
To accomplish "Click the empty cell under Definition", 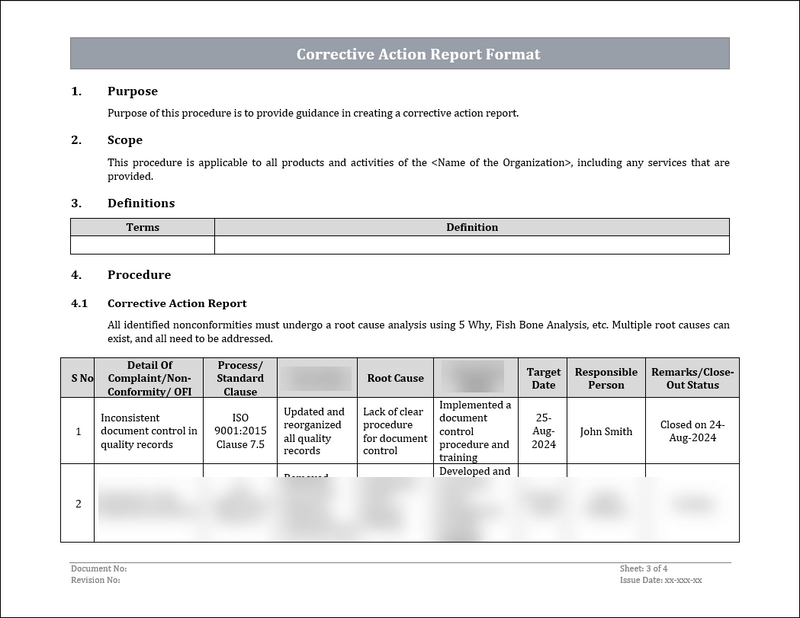I will coord(472,245).
